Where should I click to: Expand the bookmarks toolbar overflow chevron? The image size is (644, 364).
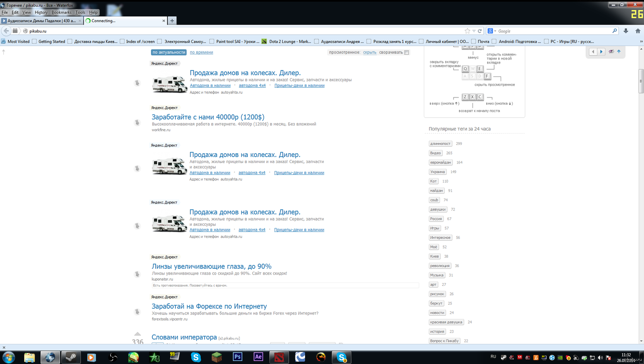(x=641, y=41)
